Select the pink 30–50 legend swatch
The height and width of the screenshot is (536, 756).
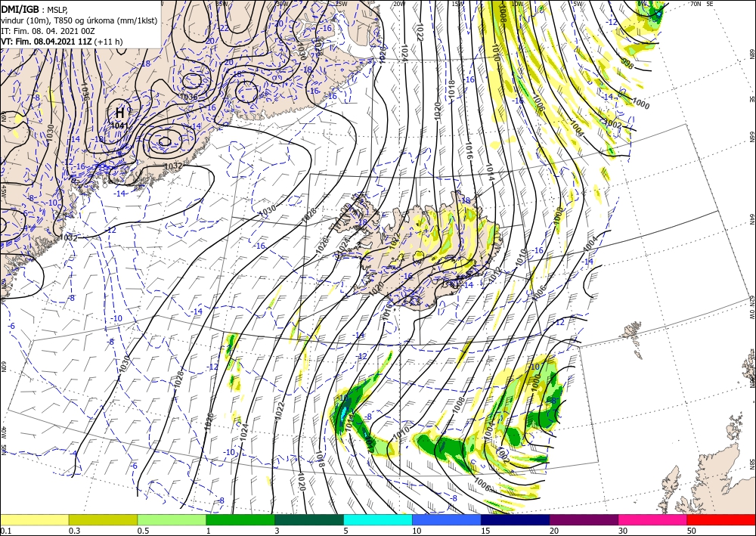click(x=653, y=519)
